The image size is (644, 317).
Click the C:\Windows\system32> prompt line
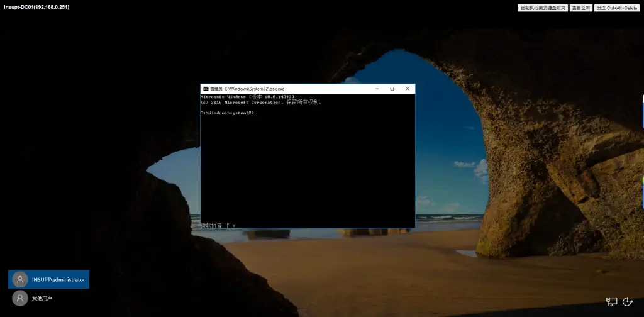pos(227,113)
